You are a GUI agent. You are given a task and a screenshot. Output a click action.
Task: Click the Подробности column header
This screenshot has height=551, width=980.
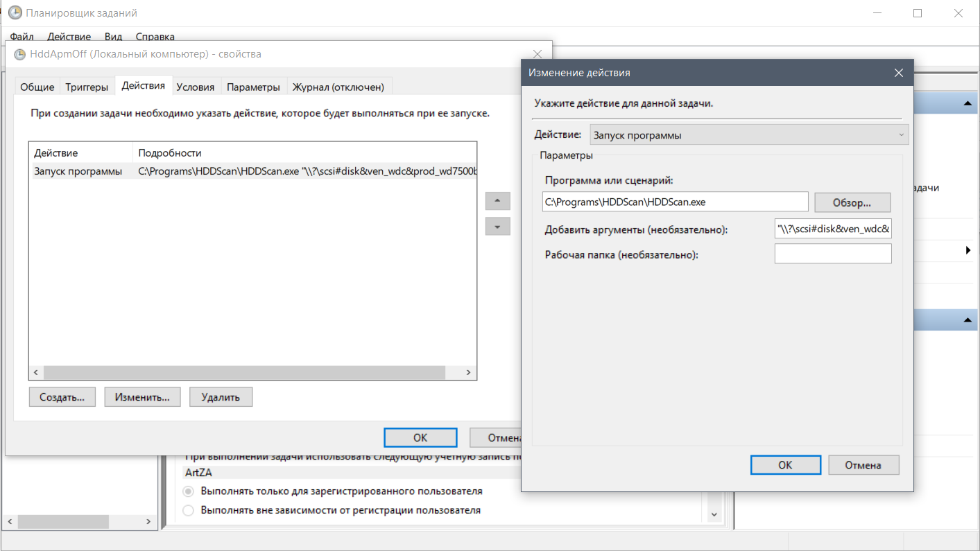[x=305, y=152]
